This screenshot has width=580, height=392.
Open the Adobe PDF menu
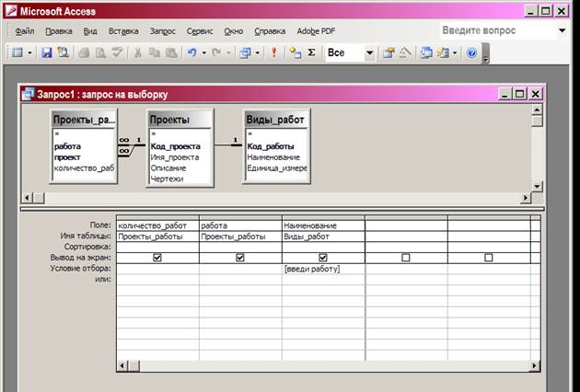tap(316, 31)
